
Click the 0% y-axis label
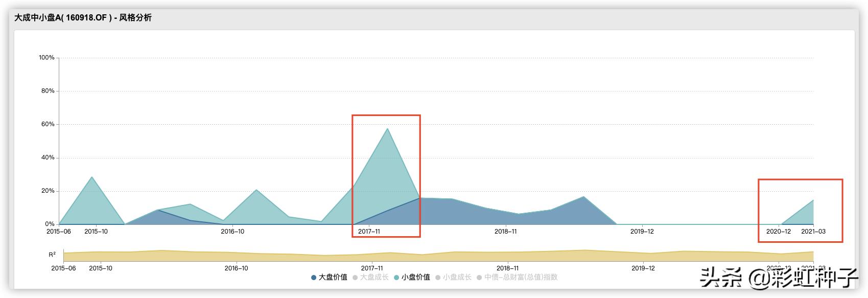(50, 224)
